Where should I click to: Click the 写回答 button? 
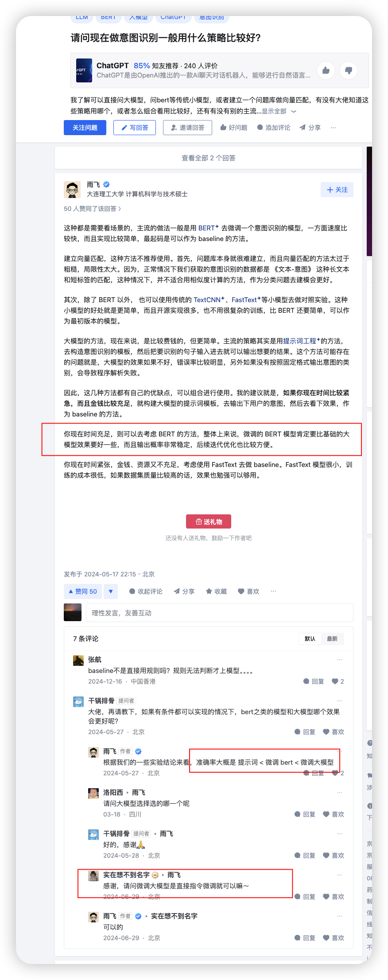click(x=135, y=128)
